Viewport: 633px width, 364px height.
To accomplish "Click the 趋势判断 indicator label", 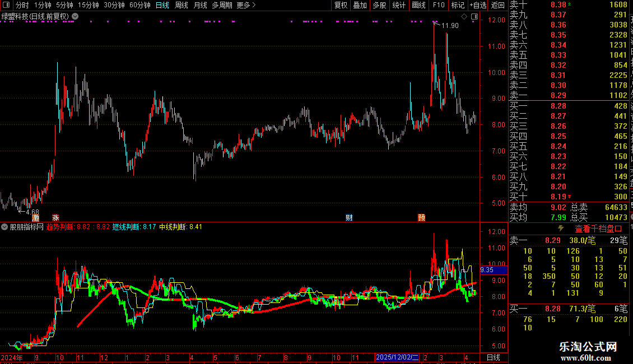I will 60,227.
